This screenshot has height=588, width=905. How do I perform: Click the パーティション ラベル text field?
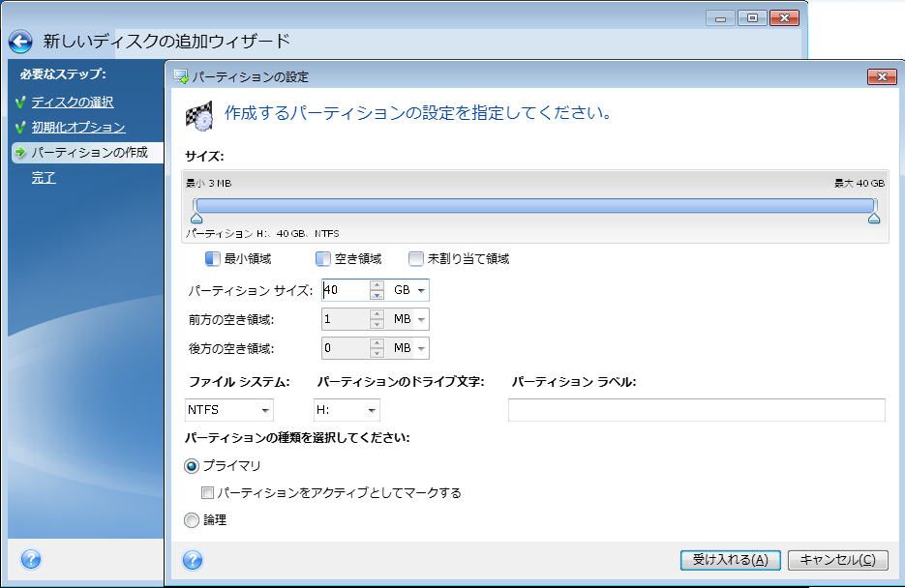click(697, 410)
